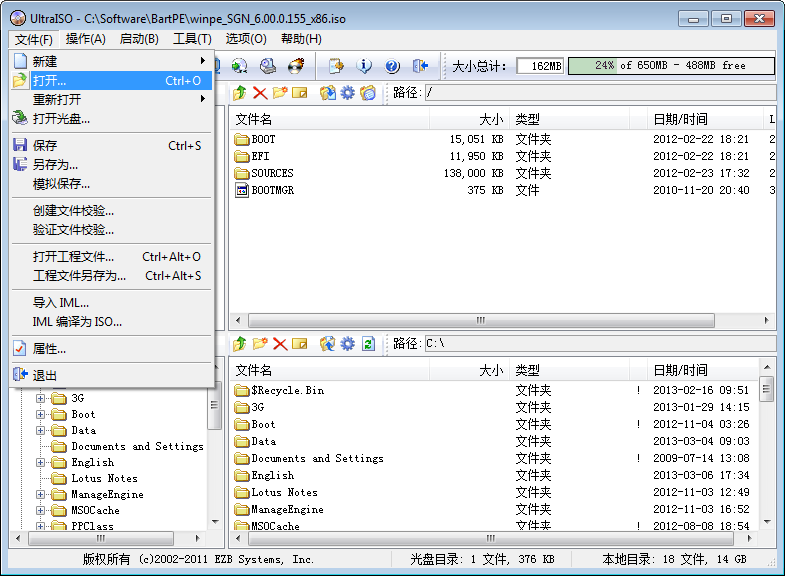
Task: Open the 工具(T) menu in the menu bar
Action: coord(192,39)
